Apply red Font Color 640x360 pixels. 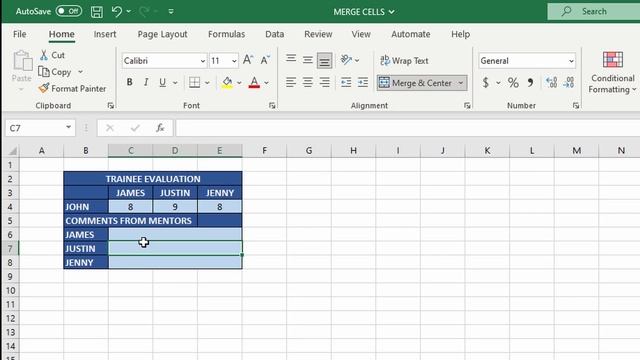click(254, 82)
